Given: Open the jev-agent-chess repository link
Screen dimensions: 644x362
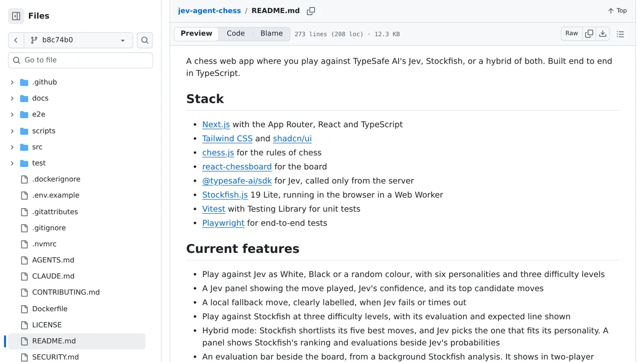Looking at the screenshot, I should pos(209,11).
